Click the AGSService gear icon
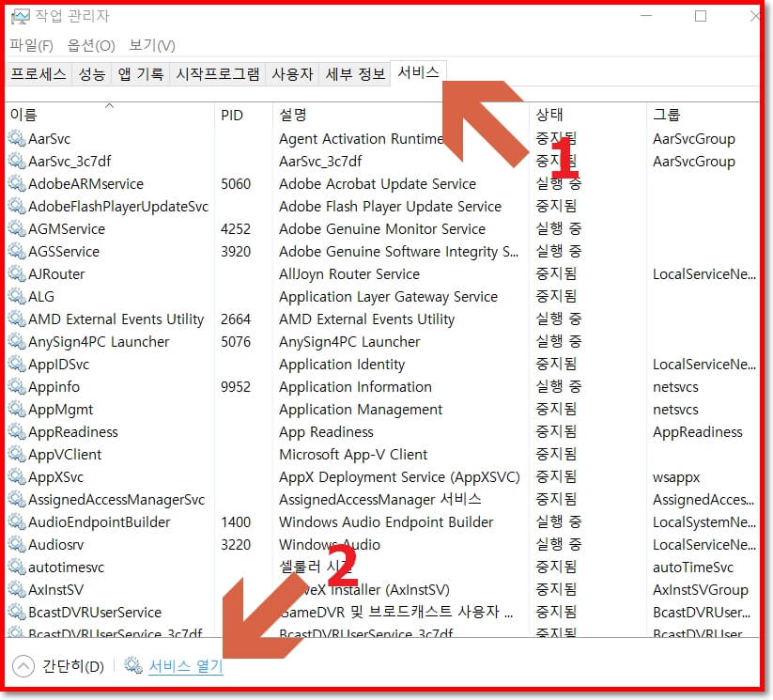This screenshot has height=700, width=773. pyautogui.click(x=17, y=251)
